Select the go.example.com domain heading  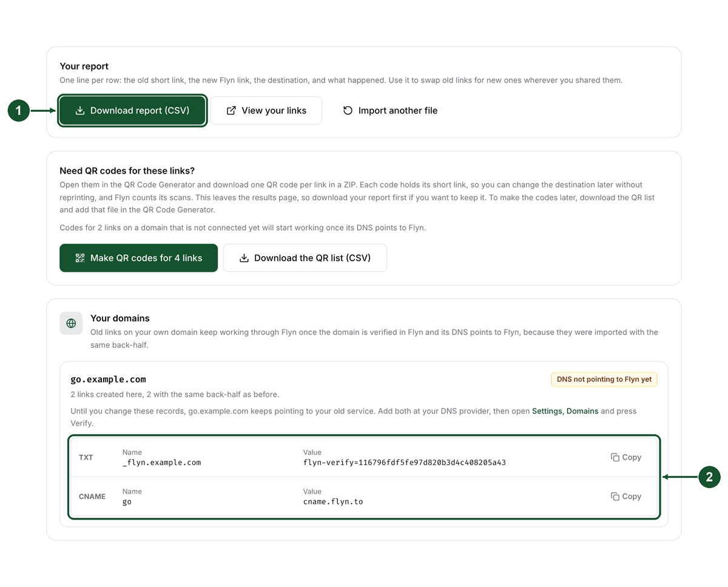coord(109,379)
